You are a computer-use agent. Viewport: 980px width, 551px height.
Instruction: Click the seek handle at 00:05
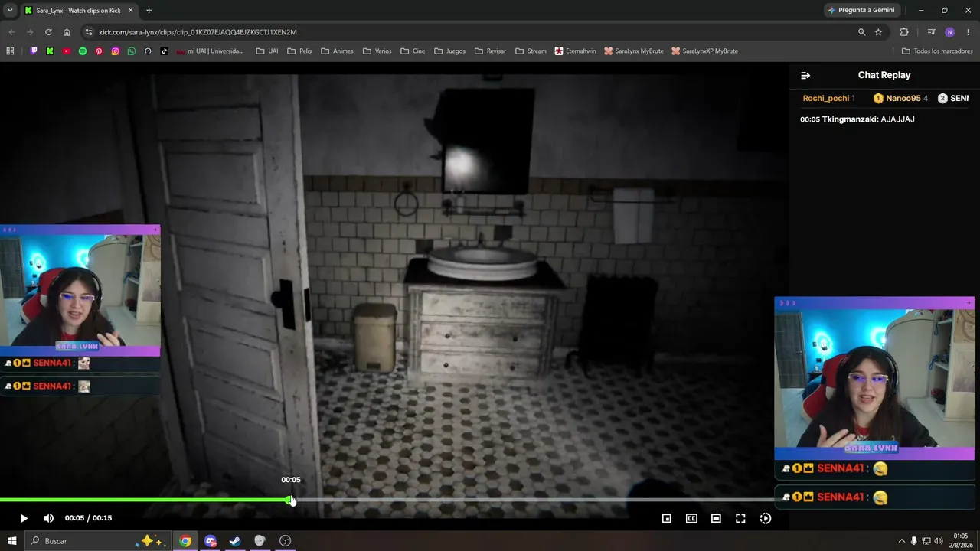pos(291,500)
